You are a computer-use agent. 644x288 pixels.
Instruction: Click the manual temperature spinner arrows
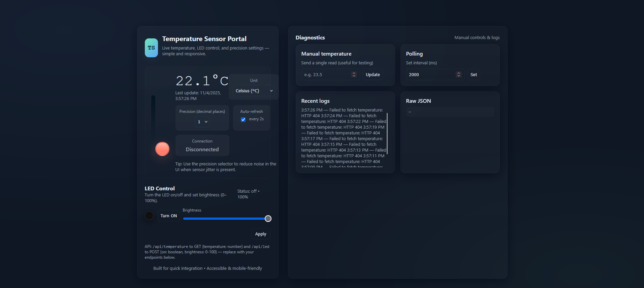[x=354, y=74]
